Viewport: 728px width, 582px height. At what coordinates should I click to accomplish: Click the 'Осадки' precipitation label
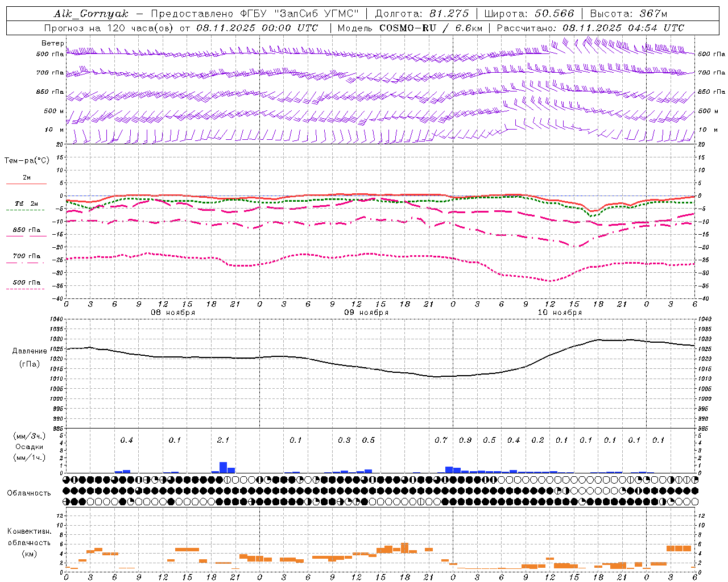pos(30,447)
